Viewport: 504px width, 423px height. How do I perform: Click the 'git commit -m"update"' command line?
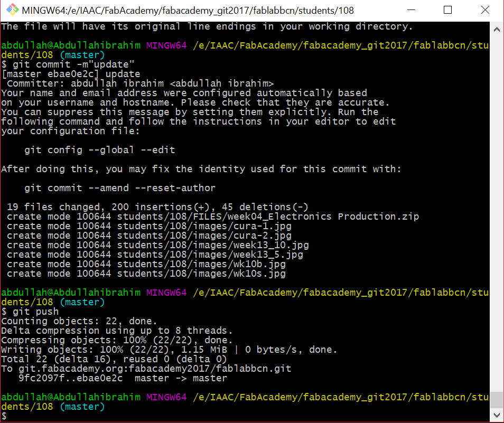pos(68,64)
